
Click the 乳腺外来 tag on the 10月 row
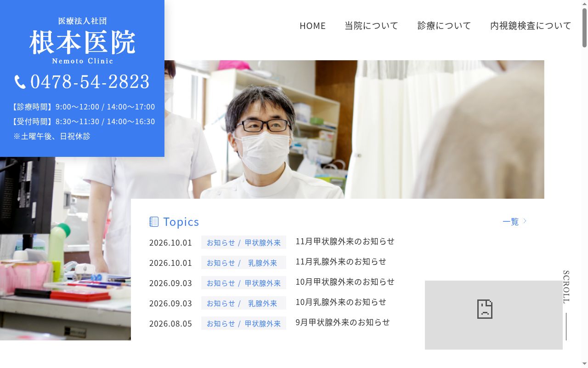point(263,303)
